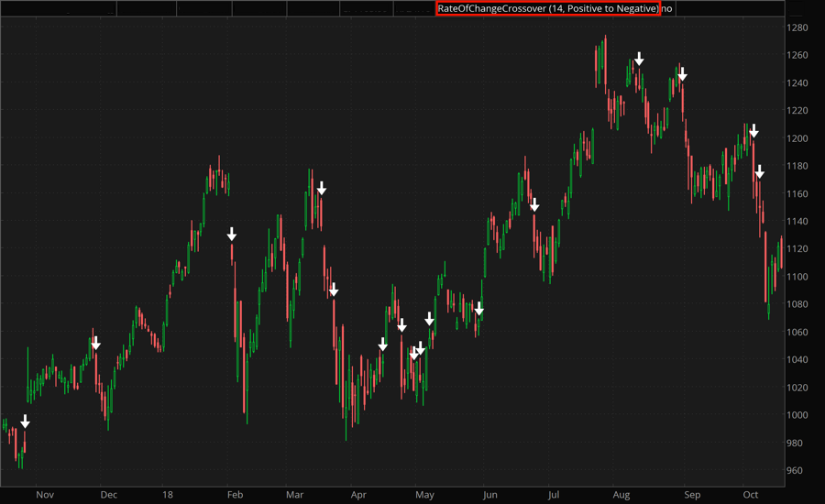Click the Oct label on time axis
The width and height of the screenshot is (825, 504).
pos(752,495)
